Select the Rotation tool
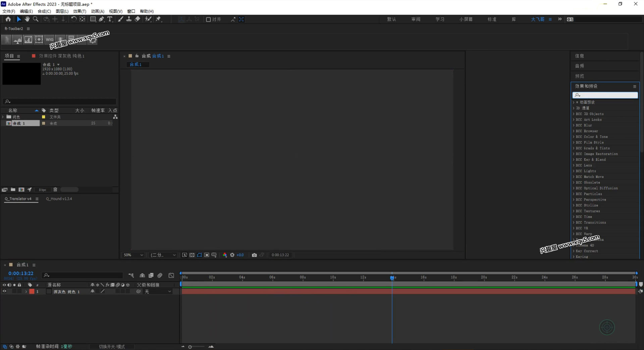 pos(74,19)
